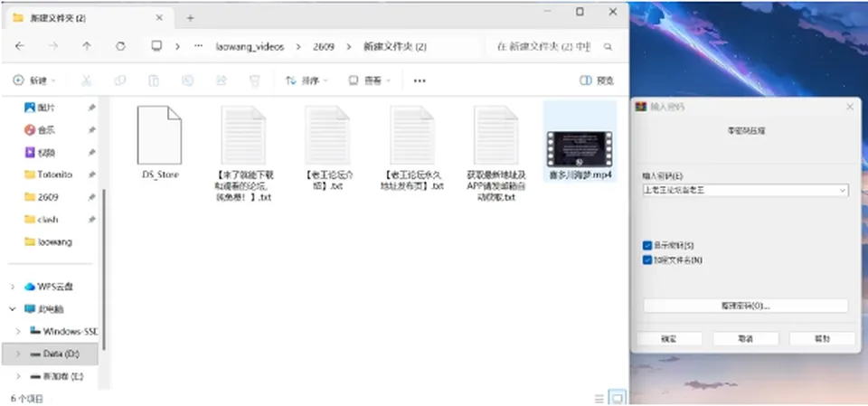Click the address bar ellipsis (…) breadcrumb

[198, 46]
